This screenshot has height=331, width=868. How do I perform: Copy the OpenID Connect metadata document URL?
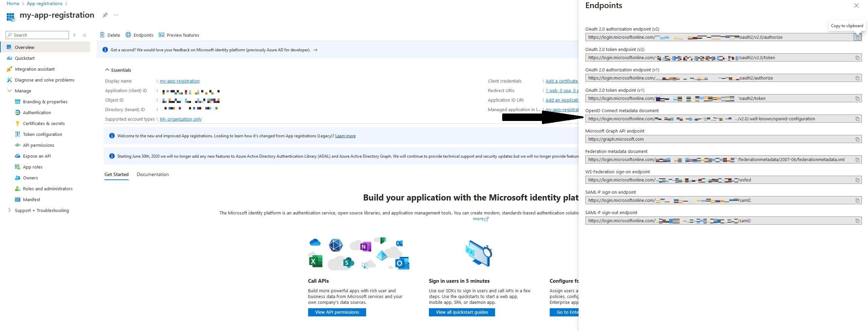[857, 119]
